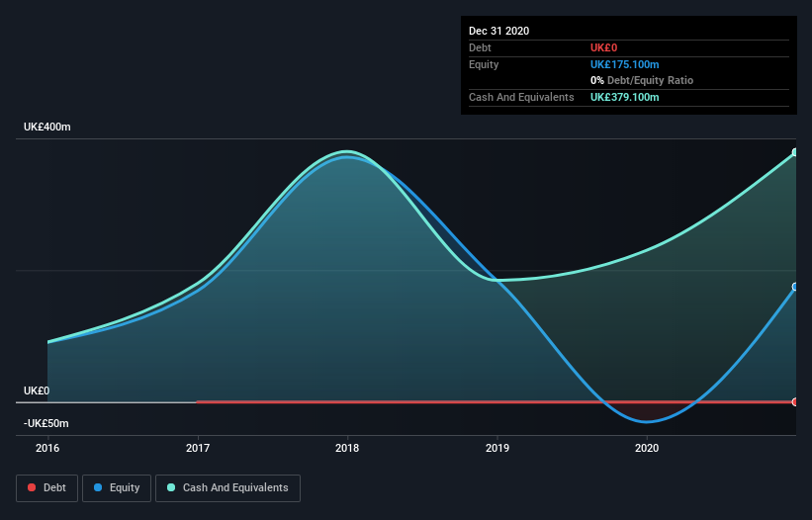This screenshot has height=520, width=812.
Task: Click the 2020 x-axis label
Action: [x=647, y=448]
